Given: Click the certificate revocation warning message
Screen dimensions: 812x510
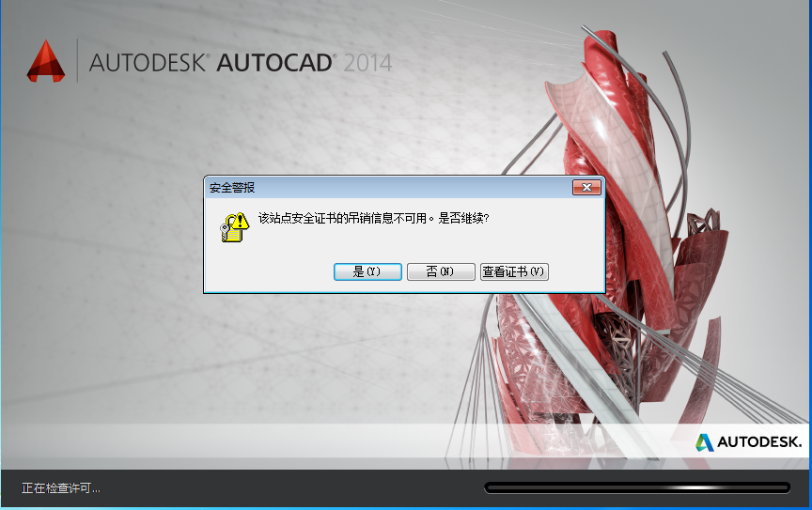Looking at the screenshot, I should (373, 218).
